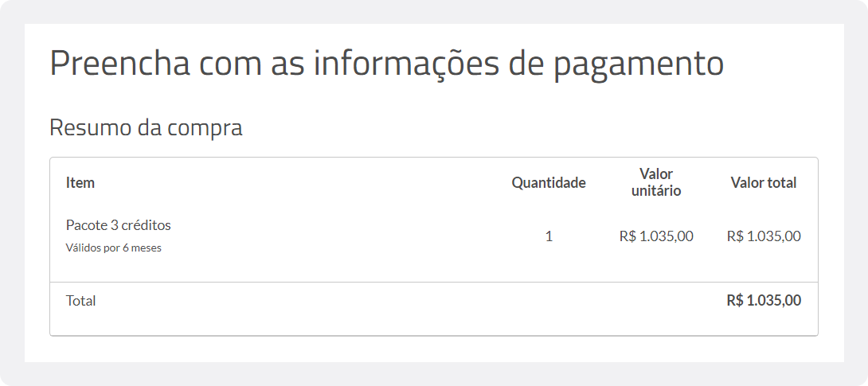Click the unit price R$ 1.035,00
This screenshot has height=386, width=868.
pyautogui.click(x=656, y=236)
